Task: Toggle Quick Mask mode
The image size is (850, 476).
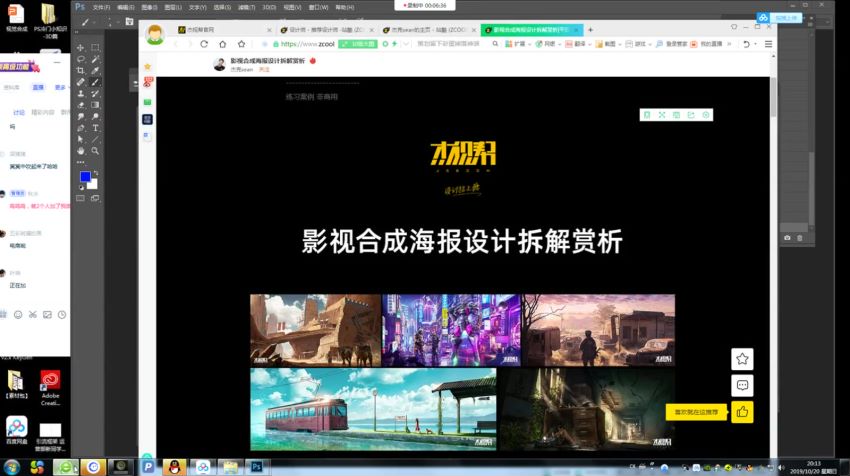Action: pos(80,198)
